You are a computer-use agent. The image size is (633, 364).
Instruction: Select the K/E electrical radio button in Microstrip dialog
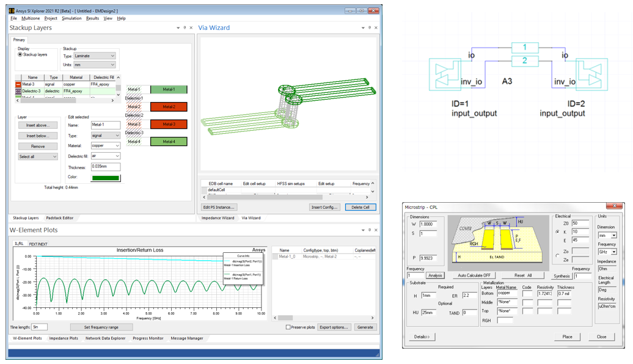tap(557, 232)
